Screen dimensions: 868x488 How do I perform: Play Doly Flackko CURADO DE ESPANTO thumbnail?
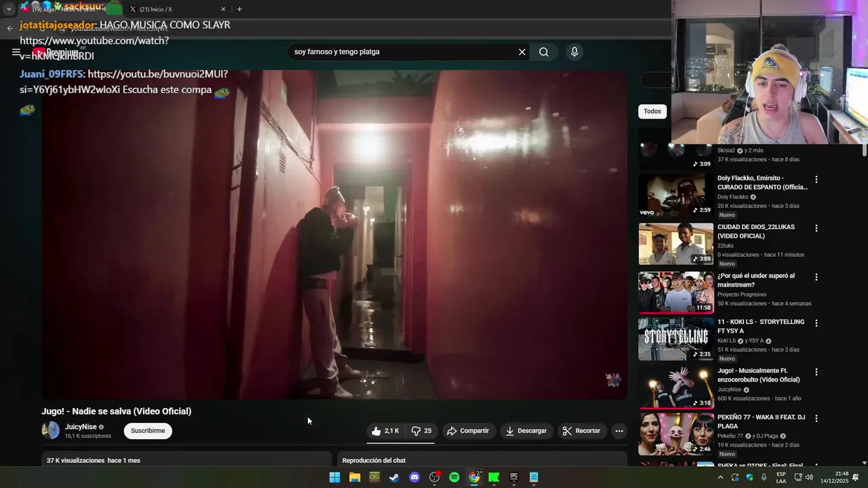pyautogui.click(x=676, y=195)
